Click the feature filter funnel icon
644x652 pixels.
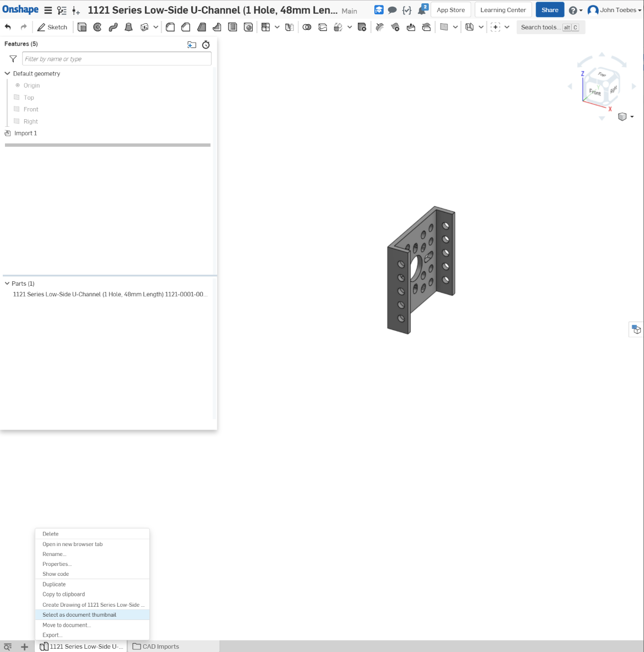pos(13,58)
